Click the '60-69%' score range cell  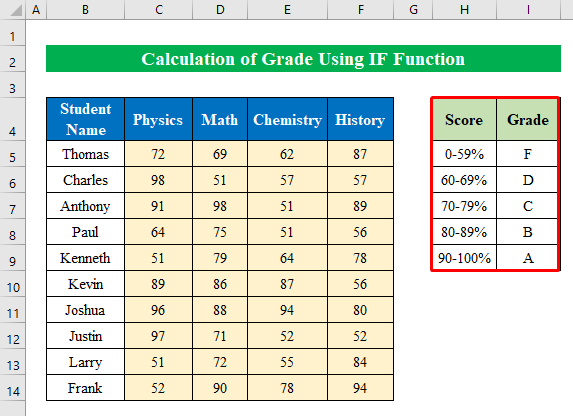464,180
